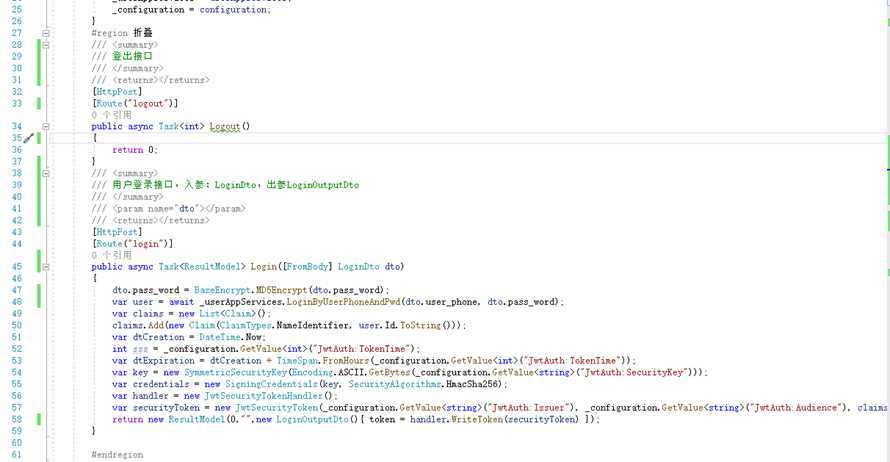890x462 pixels.
Task: Click SigningCredentials on line 55
Action: tap(271, 384)
